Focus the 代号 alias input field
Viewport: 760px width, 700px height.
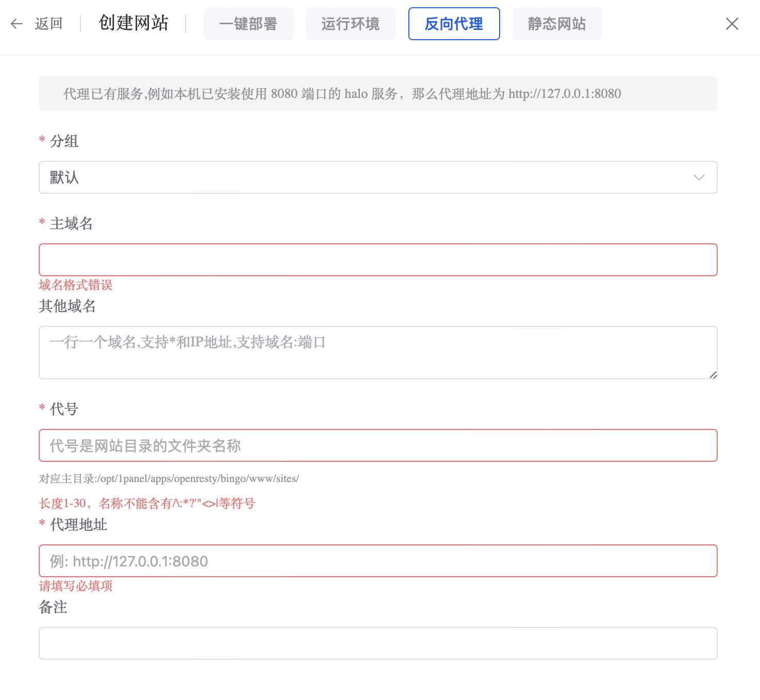coord(377,445)
